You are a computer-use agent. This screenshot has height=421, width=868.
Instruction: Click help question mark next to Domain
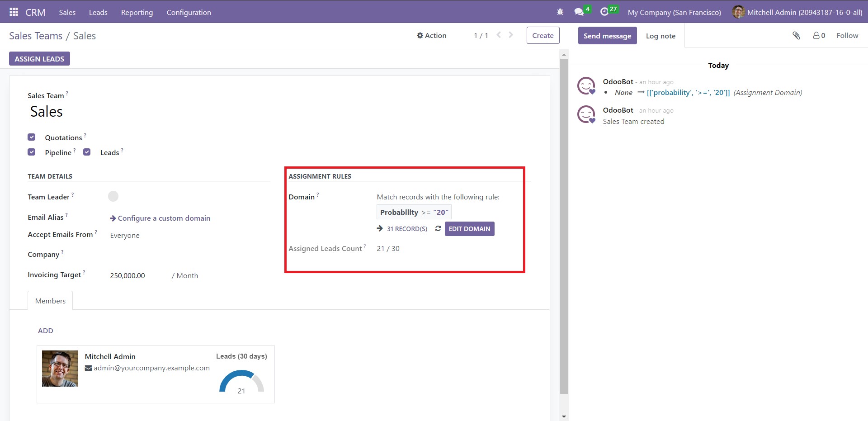(x=318, y=194)
